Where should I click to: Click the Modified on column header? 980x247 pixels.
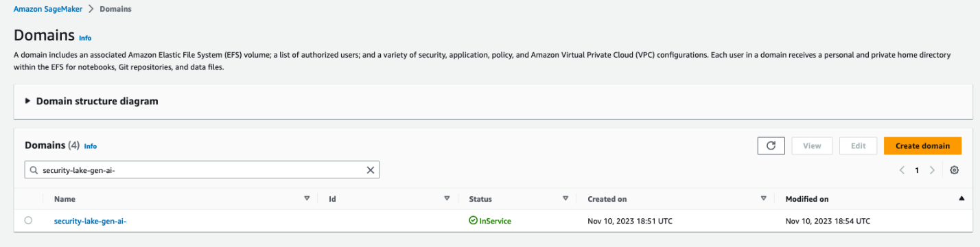coord(807,199)
